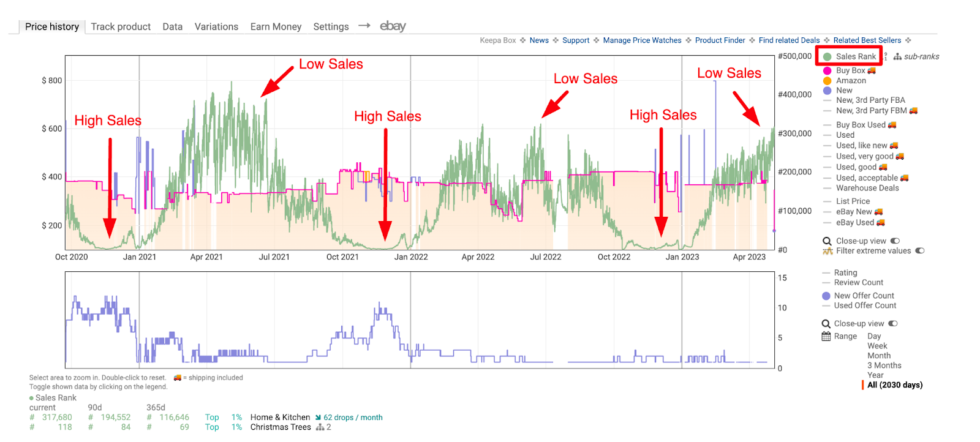
Task: Click the sub-ranks hierarchy icon
Action: (x=897, y=56)
